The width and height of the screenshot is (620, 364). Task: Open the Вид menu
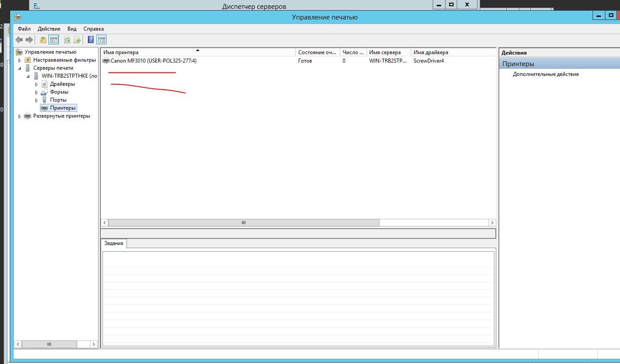click(x=72, y=29)
